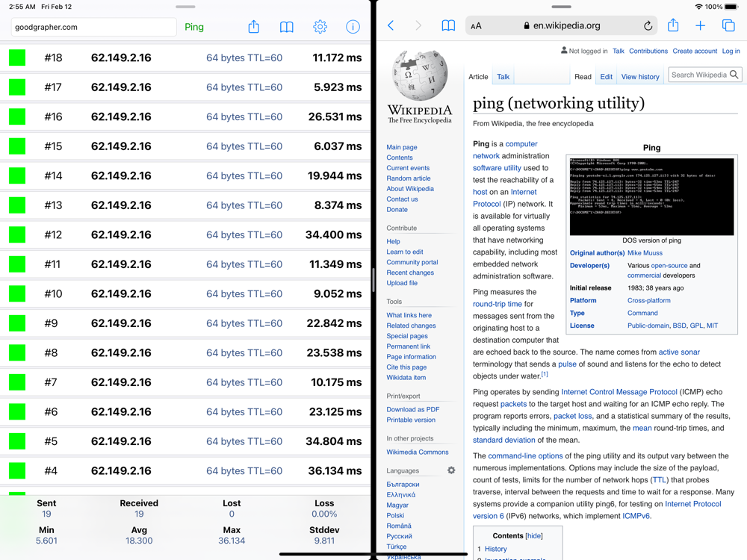This screenshot has height=560, width=747.
Task: Select the Read tab
Action: pyautogui.click(x=583, y=77)
